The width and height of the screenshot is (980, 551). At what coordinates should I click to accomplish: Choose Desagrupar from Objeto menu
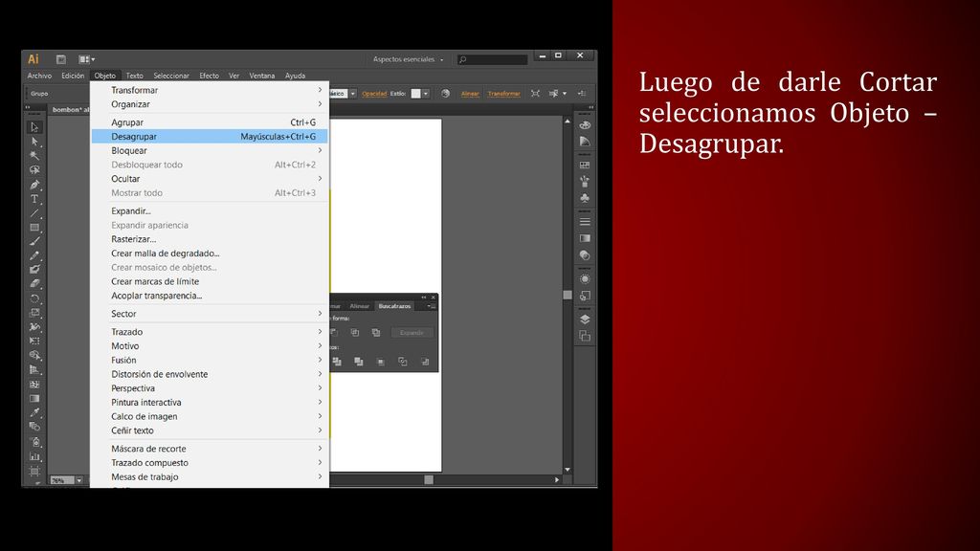(x=210, y=136)
